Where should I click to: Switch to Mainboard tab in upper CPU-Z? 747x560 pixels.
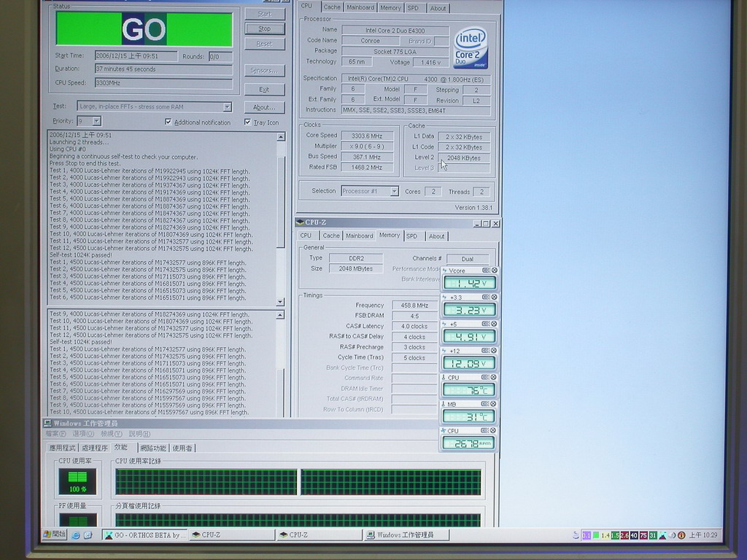360,7
